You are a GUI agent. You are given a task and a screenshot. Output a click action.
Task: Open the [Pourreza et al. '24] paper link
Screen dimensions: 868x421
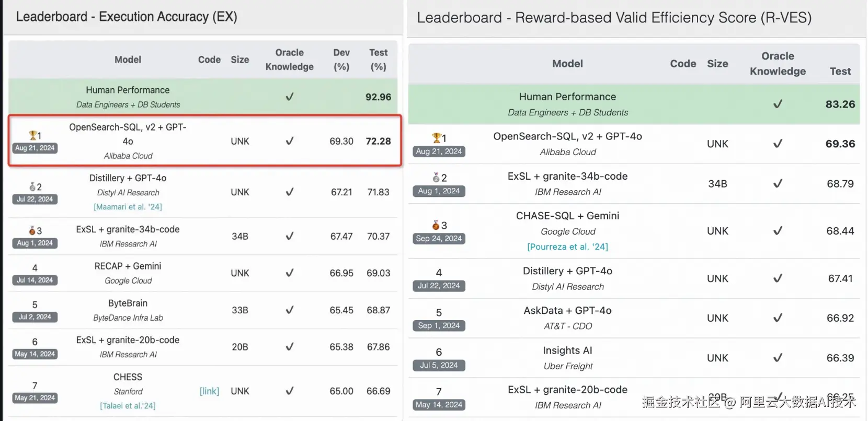pyautogui.click(x=567, y=247)
